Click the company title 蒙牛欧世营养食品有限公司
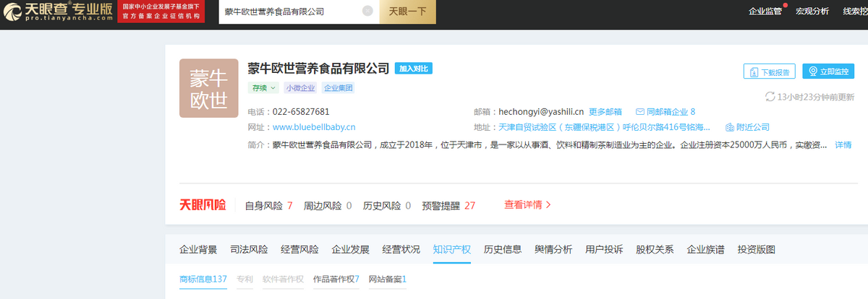This screenshot has width=868, height=299. pos(318,69)
